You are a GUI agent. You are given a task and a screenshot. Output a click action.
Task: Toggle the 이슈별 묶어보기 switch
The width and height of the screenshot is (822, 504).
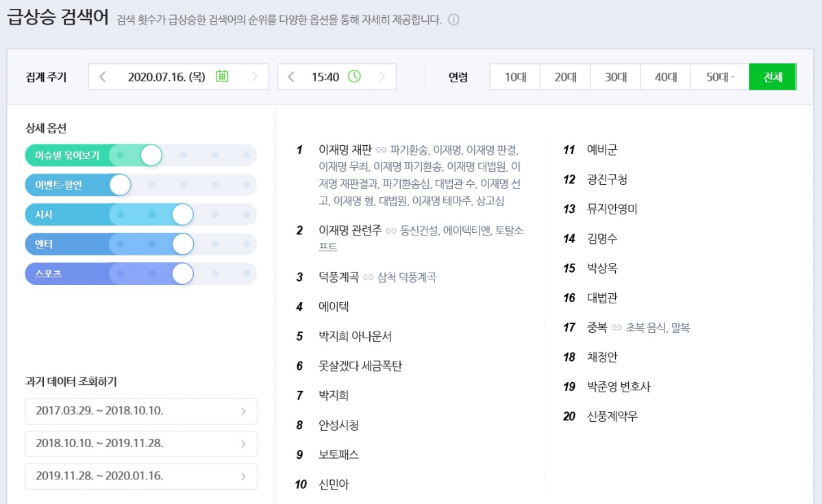point(151,155)
